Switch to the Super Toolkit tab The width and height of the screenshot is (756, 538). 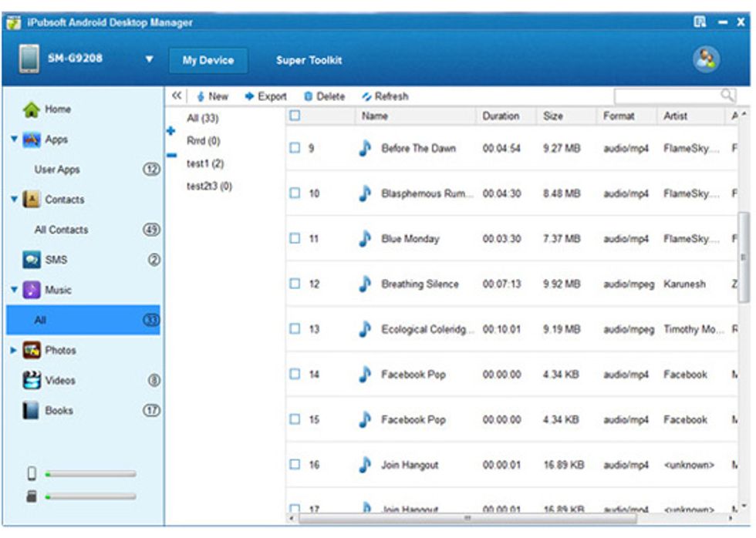tap(309, 60)
